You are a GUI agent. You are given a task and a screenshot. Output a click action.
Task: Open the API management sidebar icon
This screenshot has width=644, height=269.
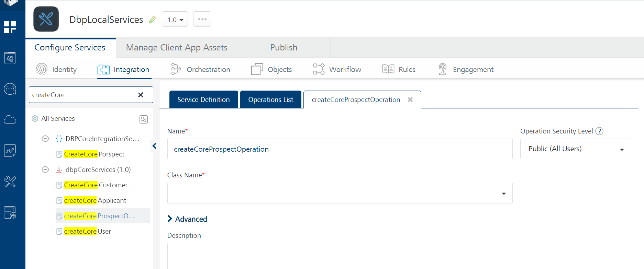coord(10,58)
